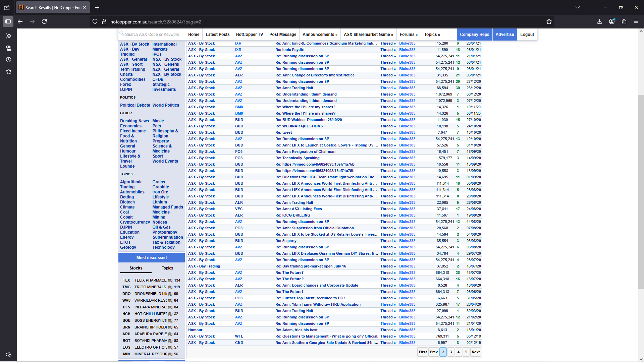The image size is (644, 362).
Task: Click the AI sparkle sidebar icon
Action: (9, 36)
